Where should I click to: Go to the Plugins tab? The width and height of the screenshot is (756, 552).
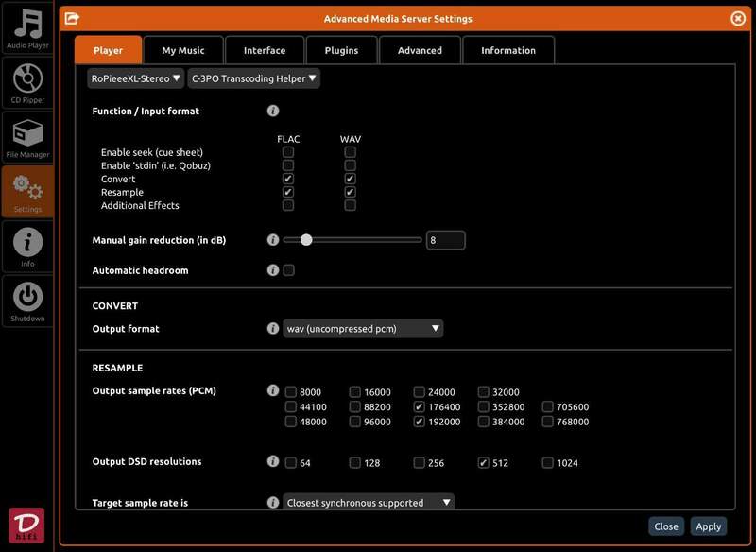341,50
